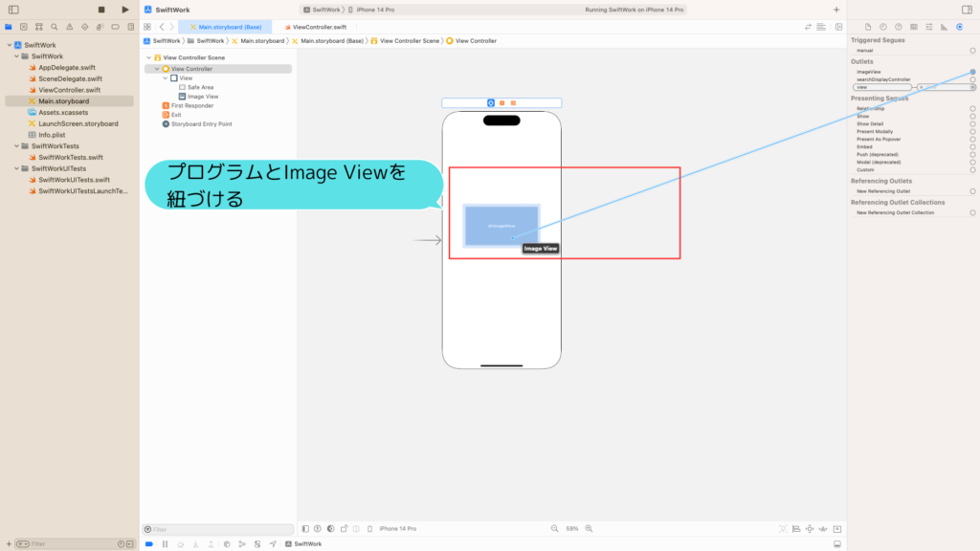This screenshot has width=980, height=551.
Task: Select Image View in document outline
Action: pyautogui.click(x=203, y=97)
